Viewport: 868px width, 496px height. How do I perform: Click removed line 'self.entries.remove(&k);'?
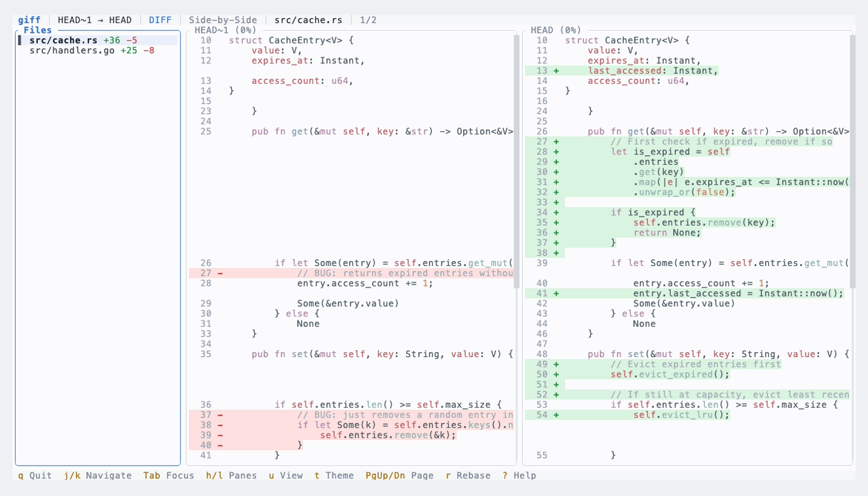[x=323, y=435]
